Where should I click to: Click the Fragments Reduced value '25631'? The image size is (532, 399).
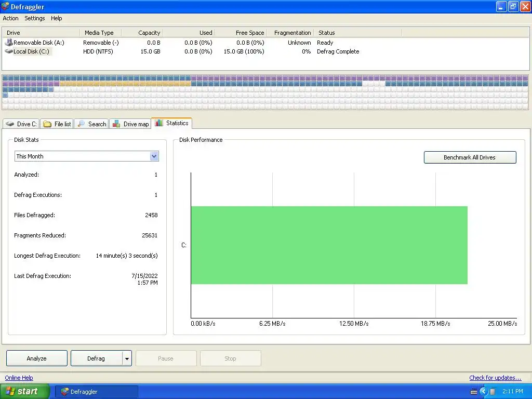coord(150,235)
